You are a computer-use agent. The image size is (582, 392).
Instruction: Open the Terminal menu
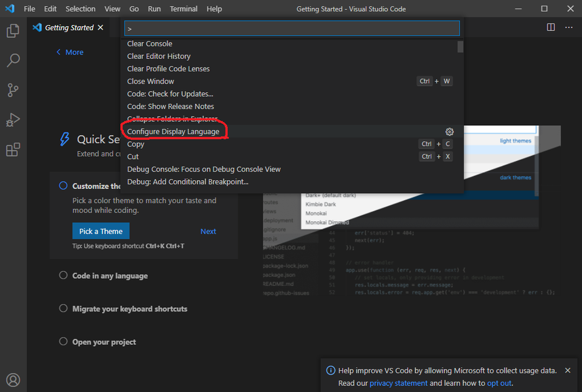coord(184,9)
